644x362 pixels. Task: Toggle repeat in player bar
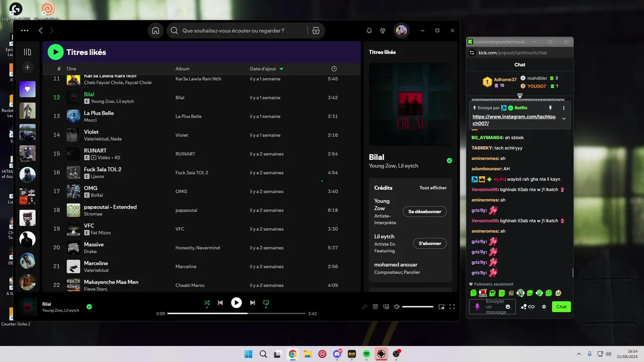point(266,303)
